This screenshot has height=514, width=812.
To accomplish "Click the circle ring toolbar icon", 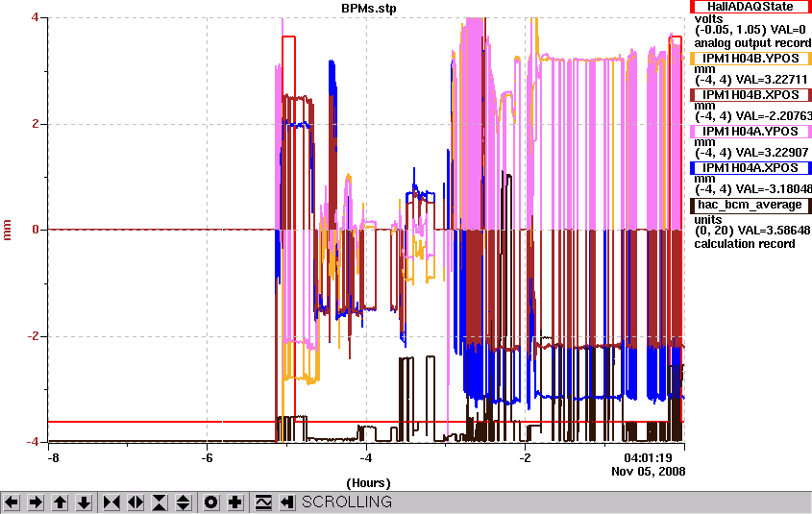I will (x=211, y=502).
